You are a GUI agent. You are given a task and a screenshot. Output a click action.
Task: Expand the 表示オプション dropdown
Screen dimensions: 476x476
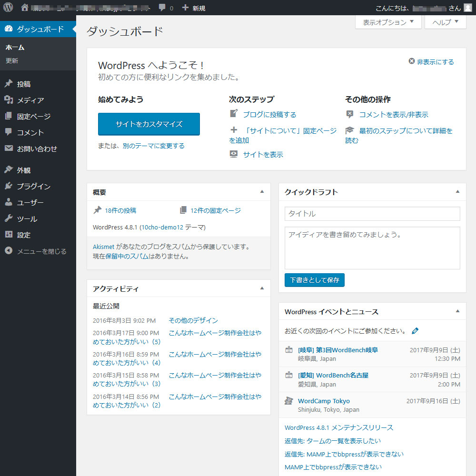coord(388,22)
